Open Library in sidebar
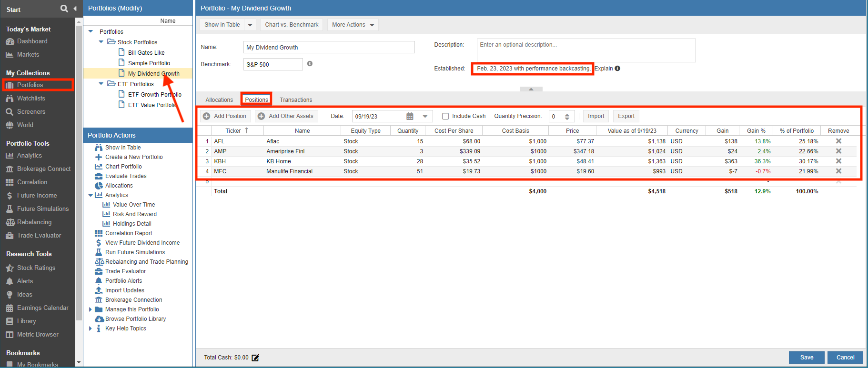This screenshot has height=368, width=868. click(x=26, y=321)
